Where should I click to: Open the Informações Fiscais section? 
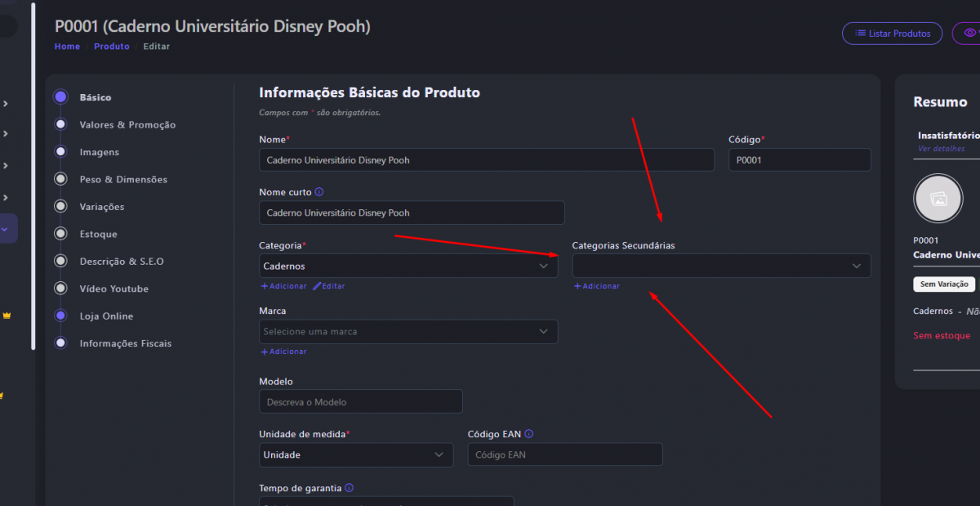click(x=125, y=343)
